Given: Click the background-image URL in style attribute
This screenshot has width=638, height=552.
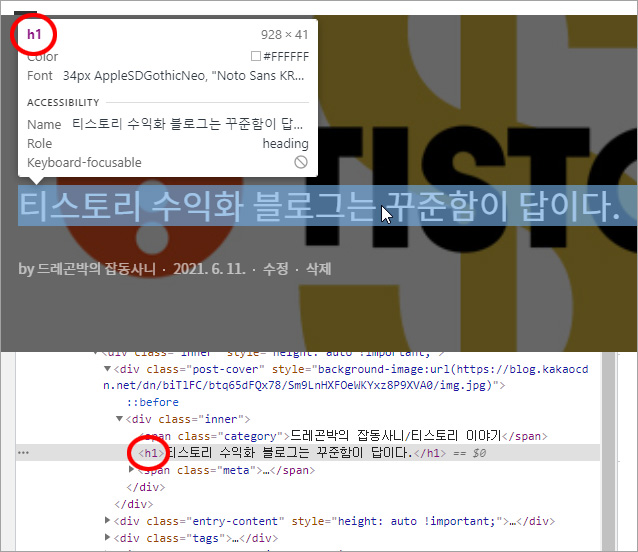Looking at the screenshot, I should coord(345,377).
